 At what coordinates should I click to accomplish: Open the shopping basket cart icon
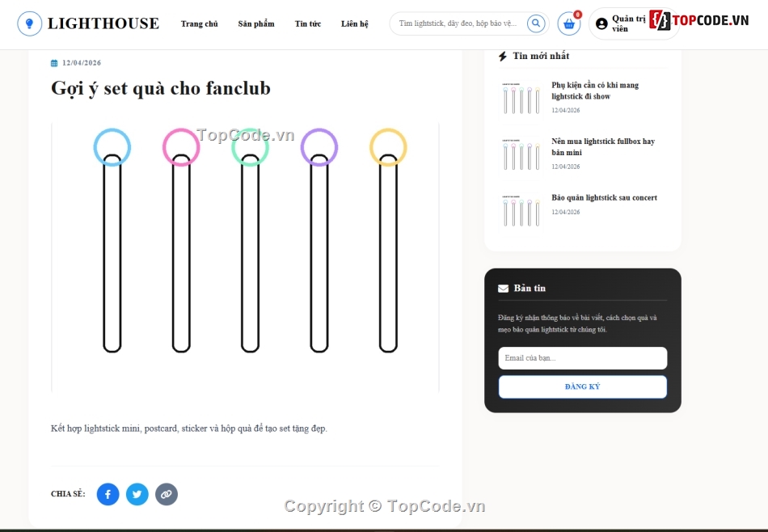click(x=568, y=23)
